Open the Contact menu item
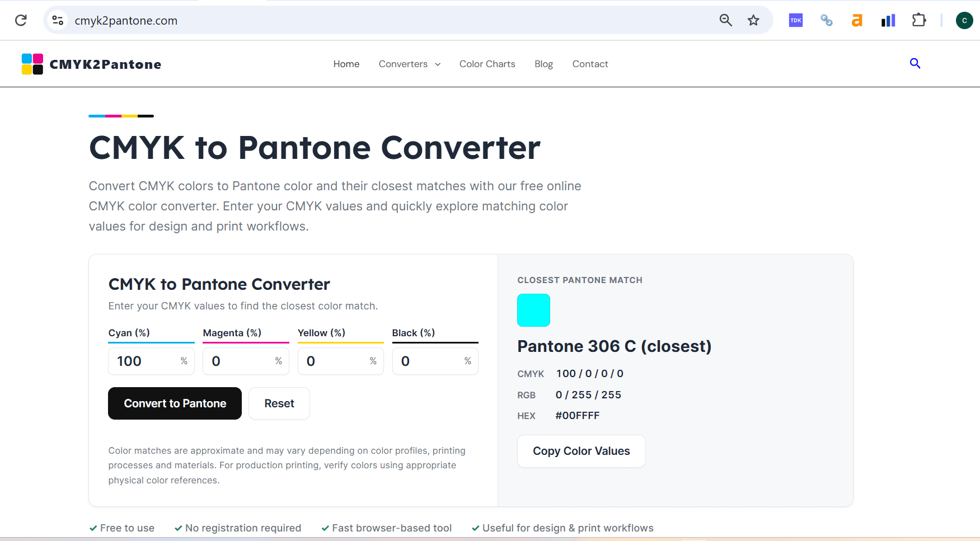This screenshot has width=980, height=541. (590, 64)
